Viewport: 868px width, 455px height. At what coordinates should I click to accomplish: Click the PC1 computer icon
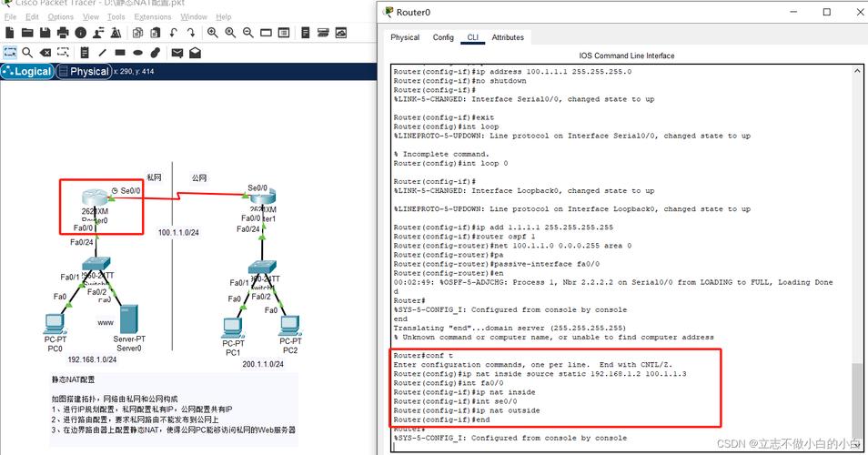click(233, 328)
